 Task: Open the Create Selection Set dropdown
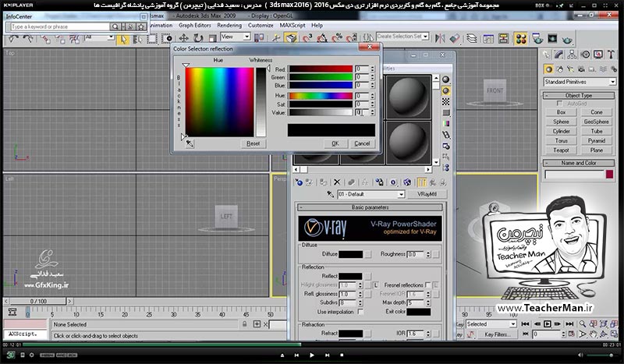click(x=402, y=36)
